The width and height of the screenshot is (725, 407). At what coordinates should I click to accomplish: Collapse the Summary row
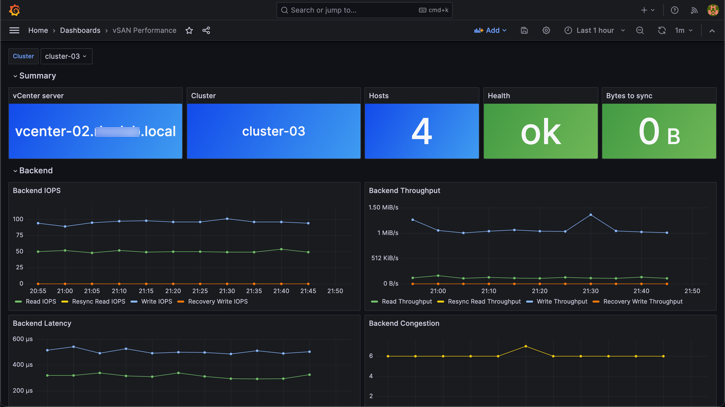34,76
